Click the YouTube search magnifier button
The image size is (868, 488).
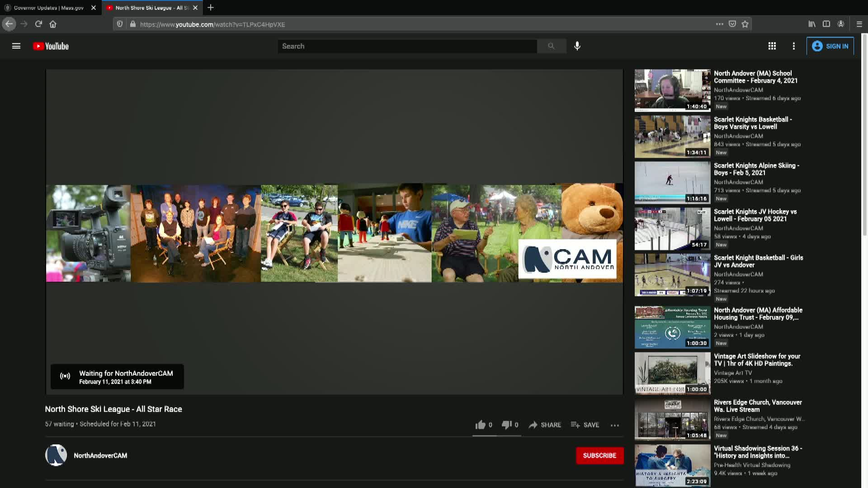[x=551, y=46]
